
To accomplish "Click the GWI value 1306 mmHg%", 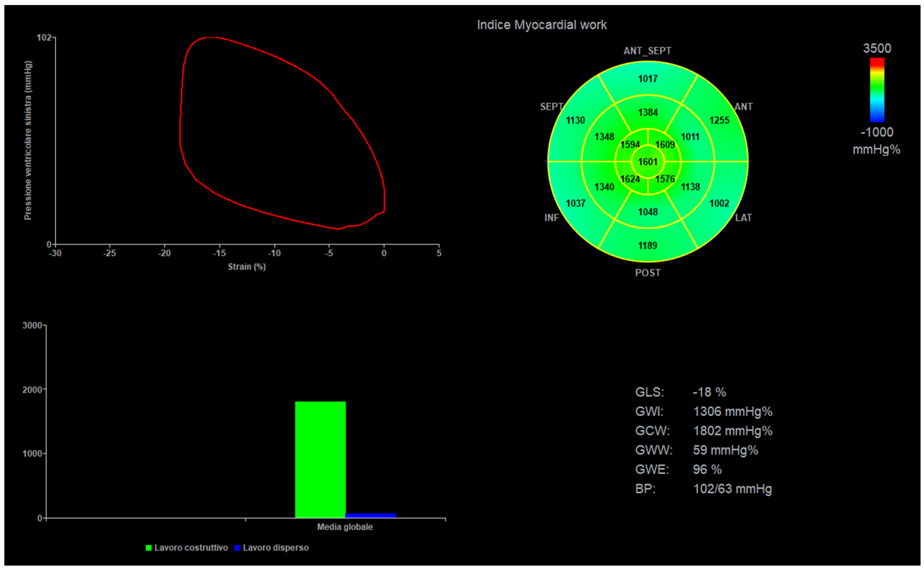I will [x=733, y=412].
